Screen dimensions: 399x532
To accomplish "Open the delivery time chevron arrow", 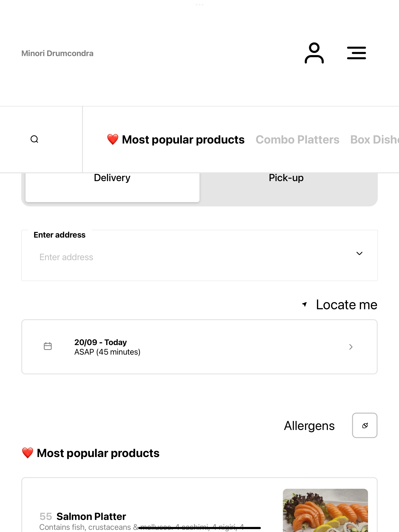I will click(351, 347).
